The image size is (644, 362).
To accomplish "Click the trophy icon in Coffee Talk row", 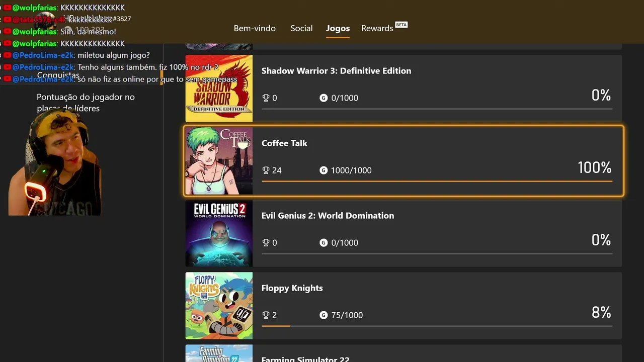I will point(266,170).
